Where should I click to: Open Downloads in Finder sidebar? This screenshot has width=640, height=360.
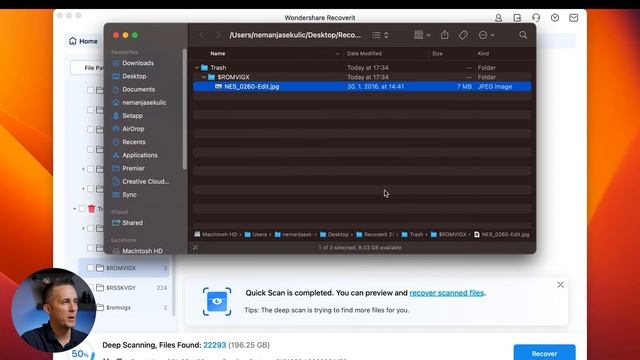(133, 63)
